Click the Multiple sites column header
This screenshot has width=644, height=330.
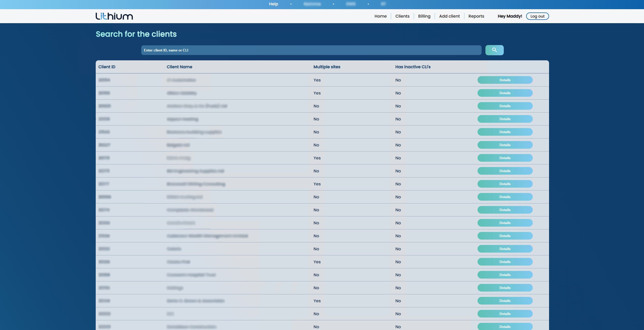click(327, 67)
